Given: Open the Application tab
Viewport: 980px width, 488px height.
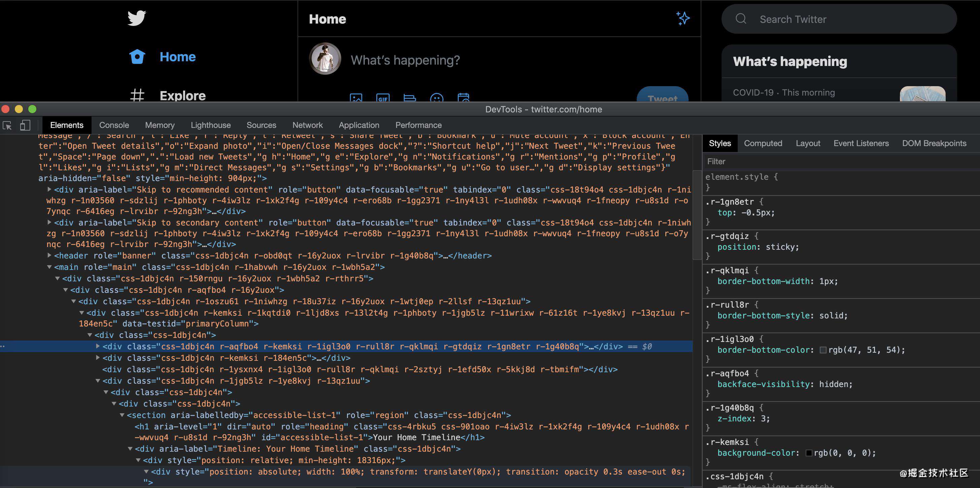Looking at the screenshot, I should coord(359,125).
